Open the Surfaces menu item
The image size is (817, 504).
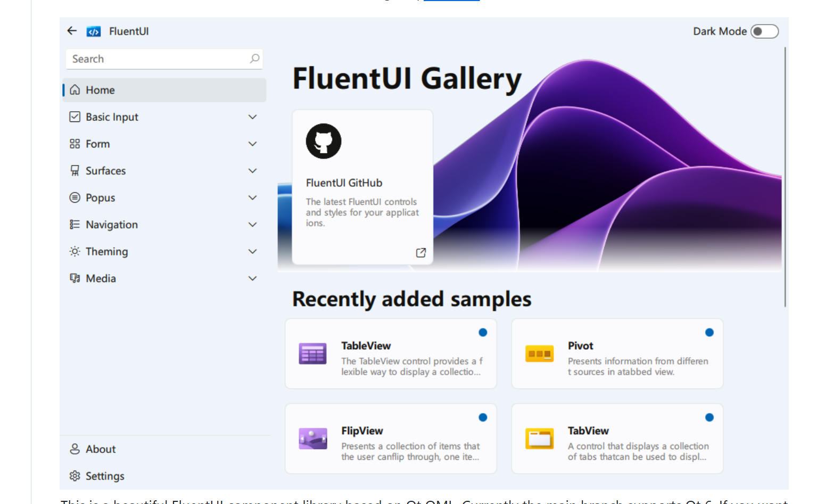pyautogui.click(x=164, y=170)
